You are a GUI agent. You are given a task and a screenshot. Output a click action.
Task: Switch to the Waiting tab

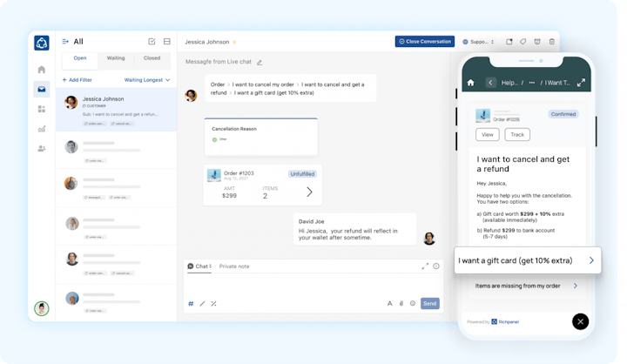(116, 58)
